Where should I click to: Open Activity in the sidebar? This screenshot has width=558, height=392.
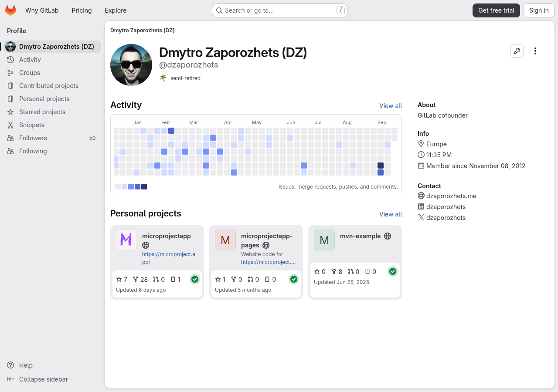coord(52,60)
